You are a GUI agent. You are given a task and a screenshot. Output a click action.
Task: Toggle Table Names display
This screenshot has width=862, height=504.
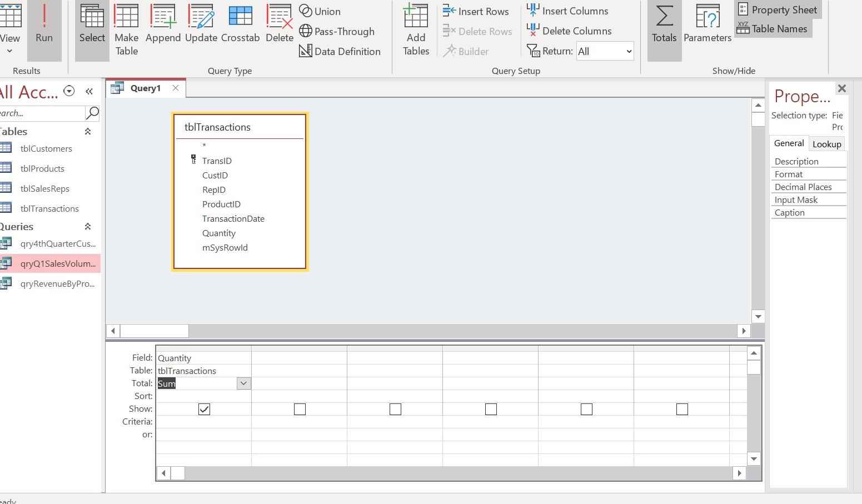pyautogui.click(x=772, y=28)
